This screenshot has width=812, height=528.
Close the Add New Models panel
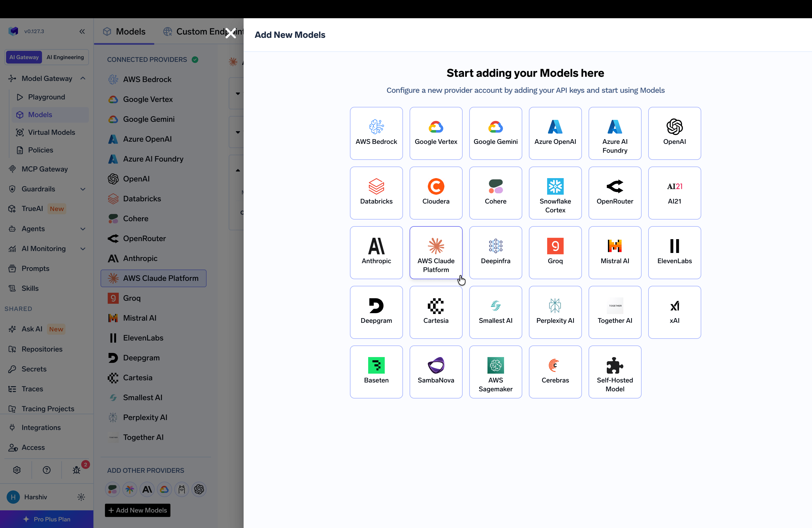231,33
